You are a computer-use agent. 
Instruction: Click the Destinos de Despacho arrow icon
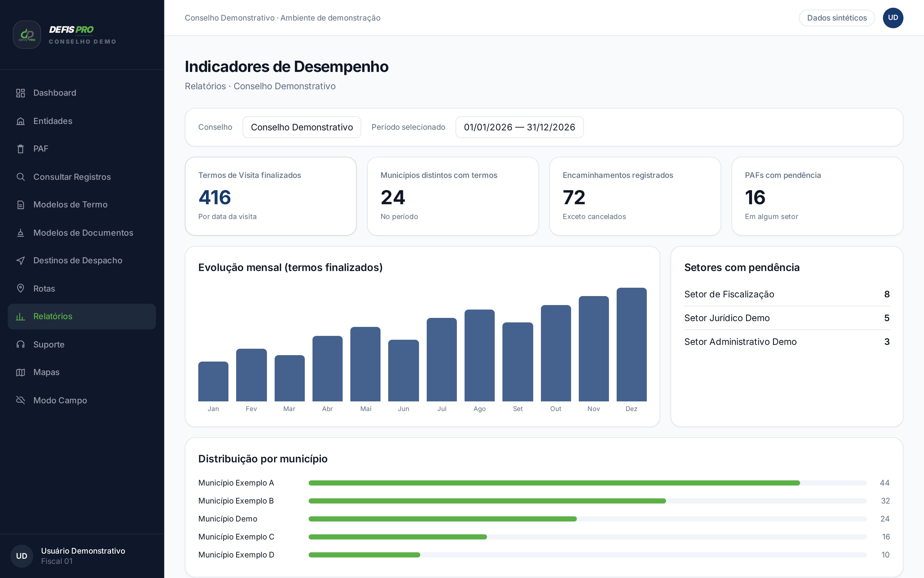(21, 260)
